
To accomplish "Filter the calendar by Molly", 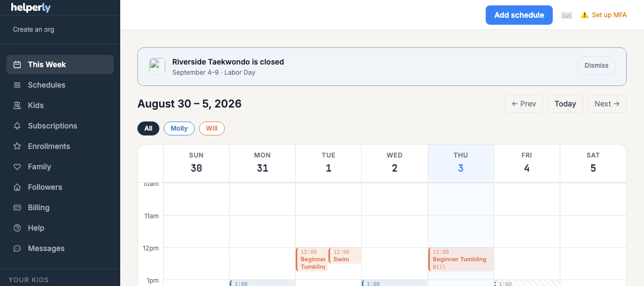I will point(179,128).
